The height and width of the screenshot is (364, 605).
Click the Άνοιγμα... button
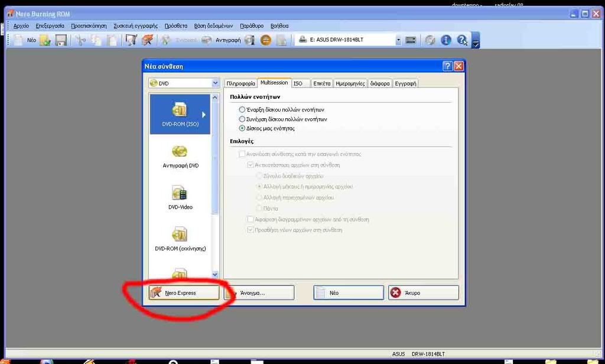pyautogui.click(x=259, y=292)
